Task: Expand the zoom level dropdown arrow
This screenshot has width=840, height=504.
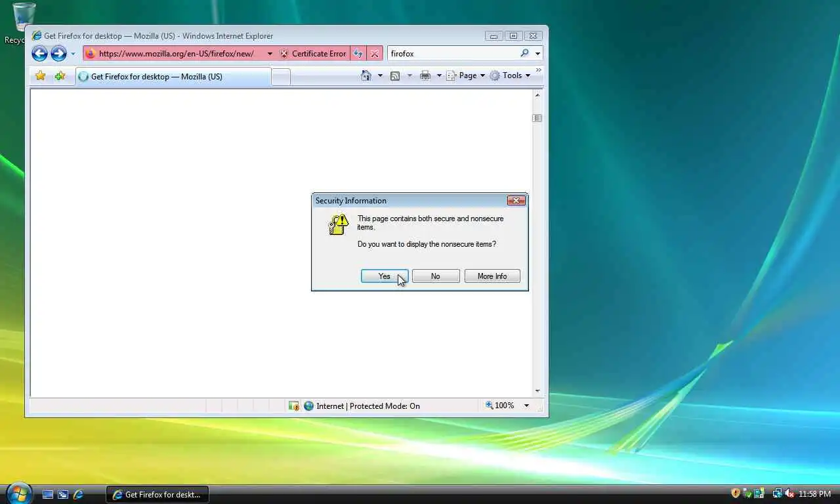Action: tap(526, 406)
